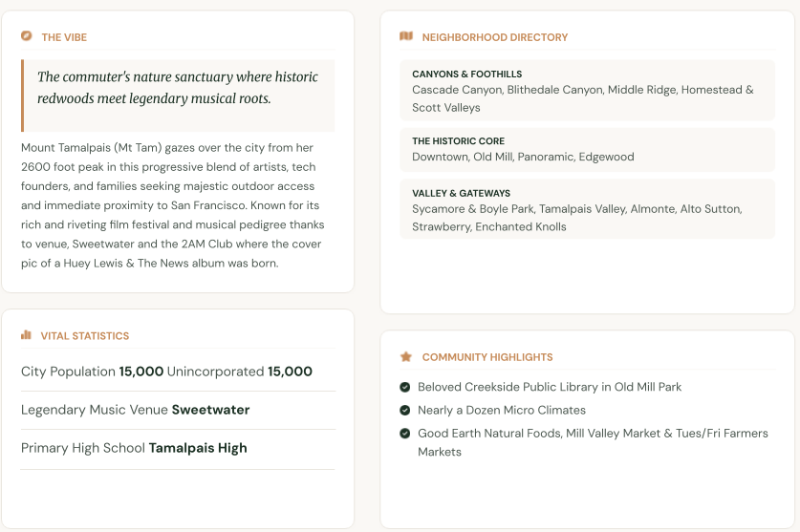
Task: Select The Historic Core neighborhood block
Action: (587, 149)
